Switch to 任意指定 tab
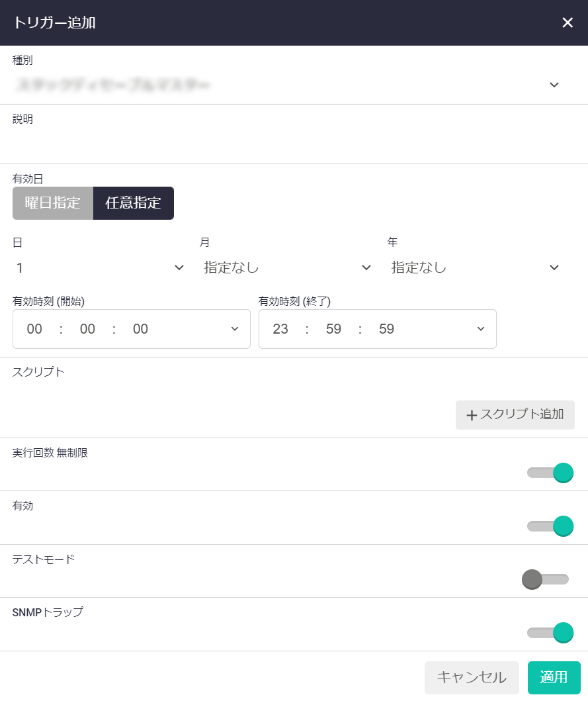 (134, 203)
